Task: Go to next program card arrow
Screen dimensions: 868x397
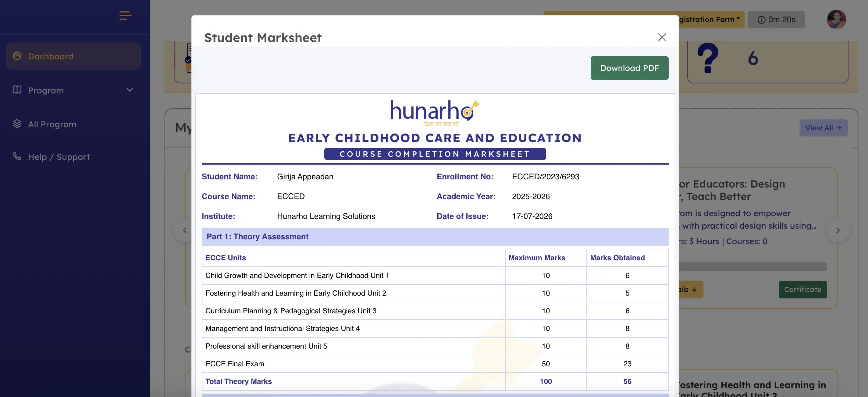Action: click(838, 230)
